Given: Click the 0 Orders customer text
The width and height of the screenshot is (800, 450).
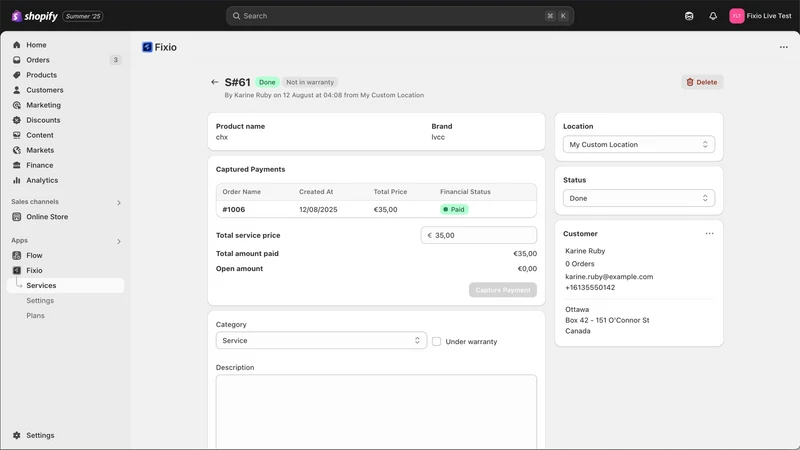Looking at the screenshot, I should [580, 264].
